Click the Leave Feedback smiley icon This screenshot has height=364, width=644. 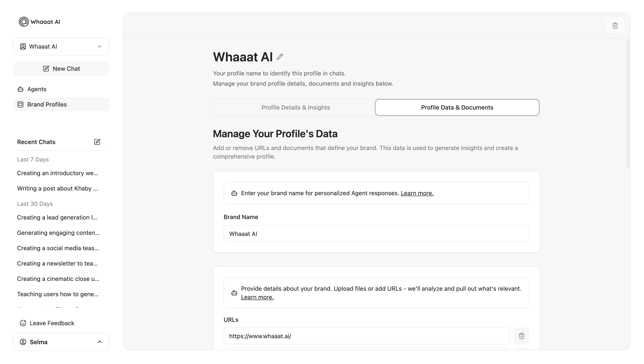tap(23, 323)
